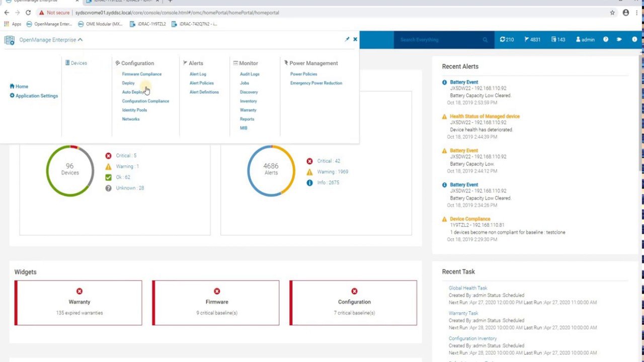Open the Configuration widget card
Viewport: 644px width, 362px height.
pyautogui.click(x=353, y=303)
